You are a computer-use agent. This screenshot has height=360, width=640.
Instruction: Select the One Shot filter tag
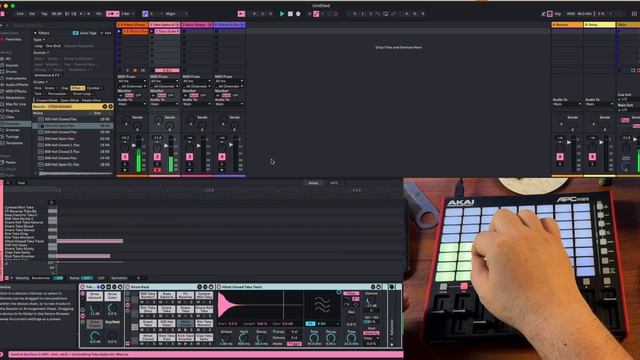[53, 46]
